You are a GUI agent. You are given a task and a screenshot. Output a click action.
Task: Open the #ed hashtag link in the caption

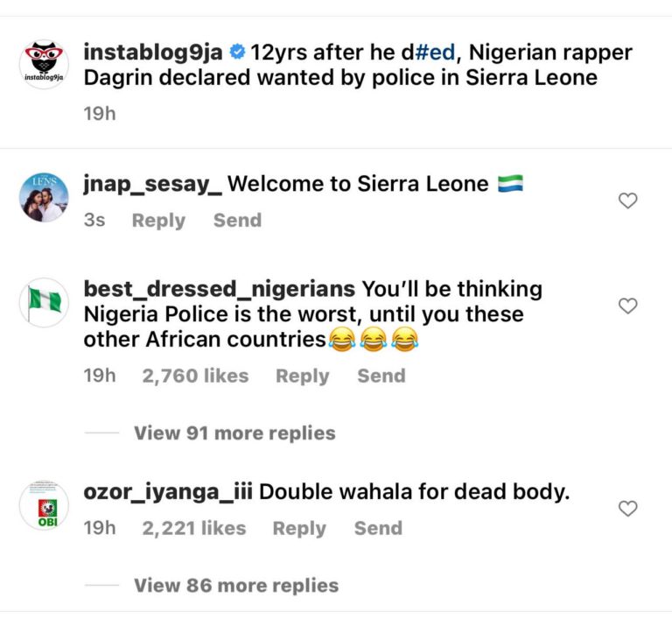(435, 53)
